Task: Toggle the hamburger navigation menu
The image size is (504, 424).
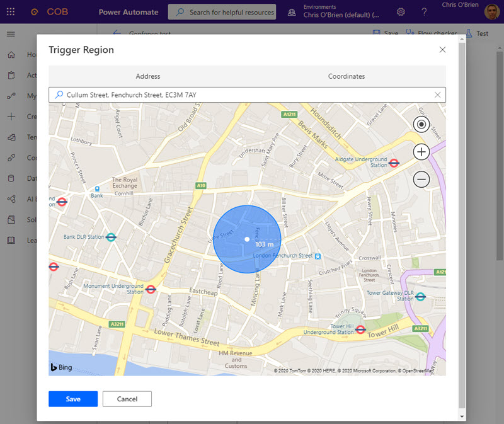Action: pos(11,34)
